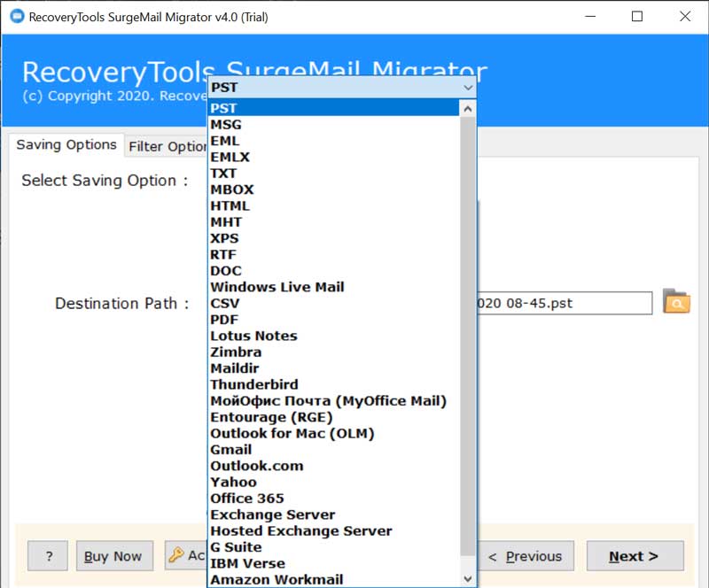Screen dimensions: 709x588
Task: Choose MSG from the saving list
Action: pos(334,125)
